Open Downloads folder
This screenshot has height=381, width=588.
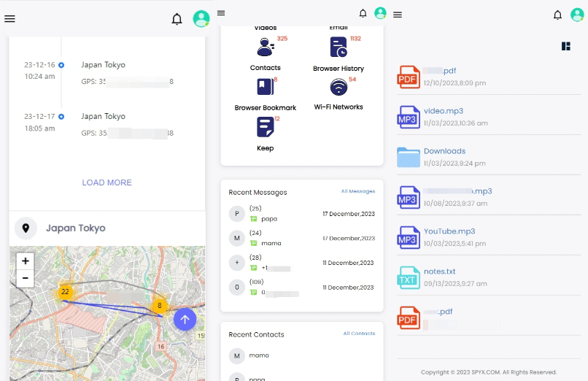(489, 157)
